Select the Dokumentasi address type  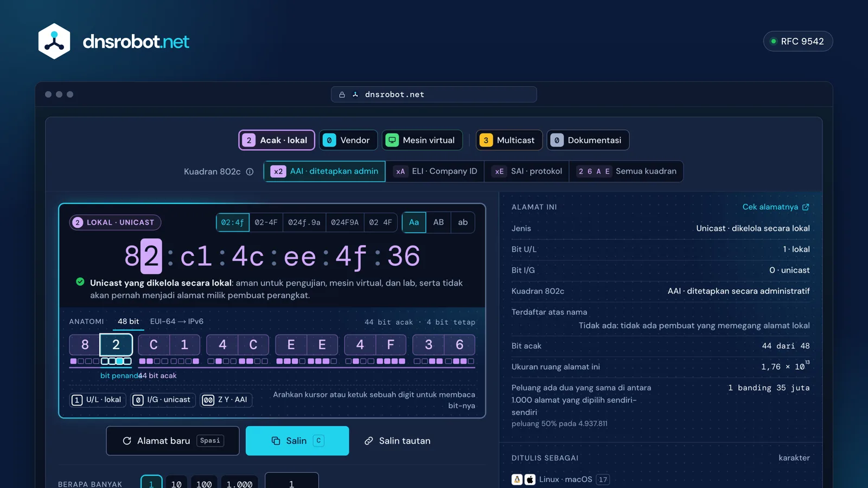point(588,140)
